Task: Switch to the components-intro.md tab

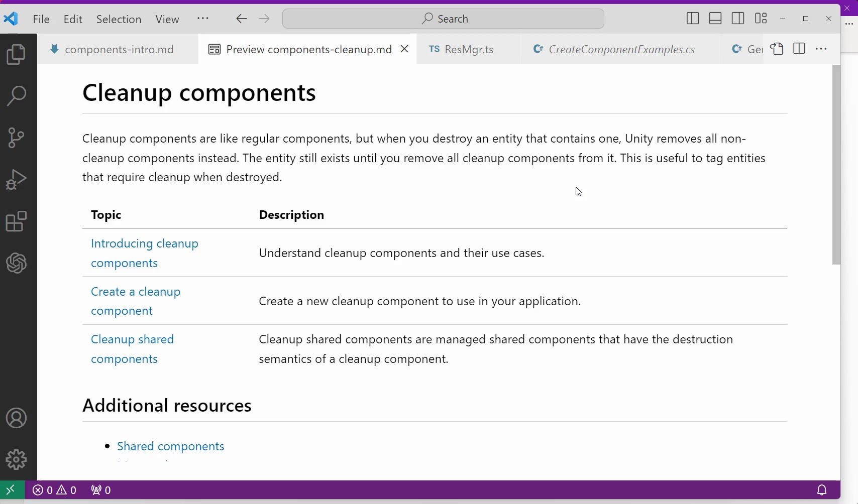Action: click(119, 49)
